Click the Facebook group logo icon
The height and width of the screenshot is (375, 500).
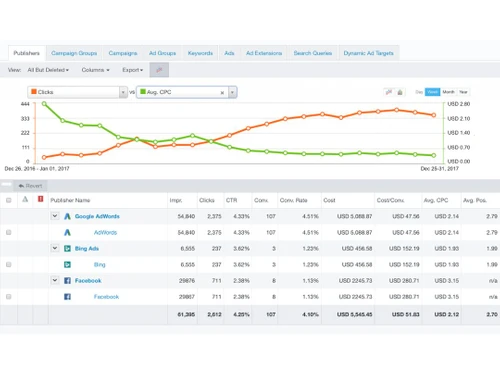(x=67, y=281)
